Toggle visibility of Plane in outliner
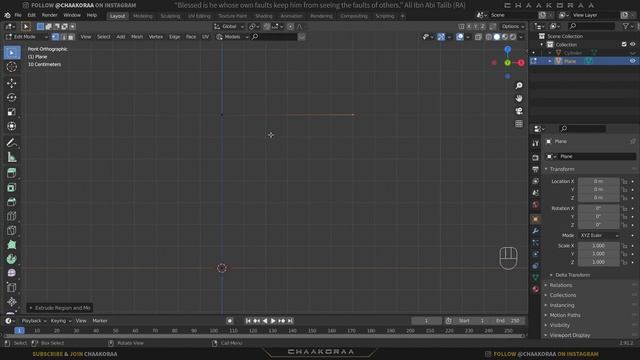 click(632, 61)
